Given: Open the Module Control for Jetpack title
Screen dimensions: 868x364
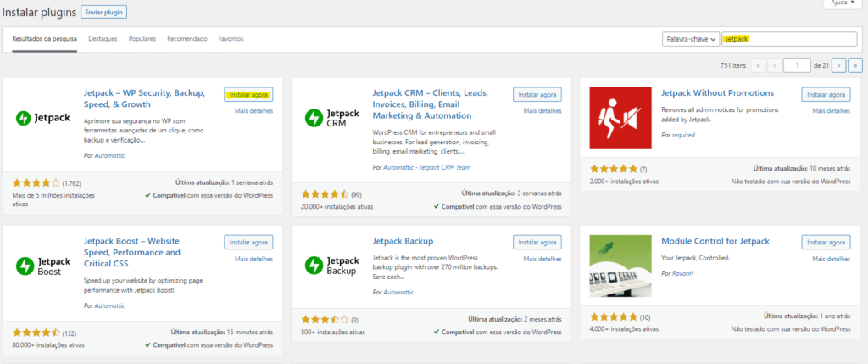Looking at the screenshot, I should click(x=715, y=241).
